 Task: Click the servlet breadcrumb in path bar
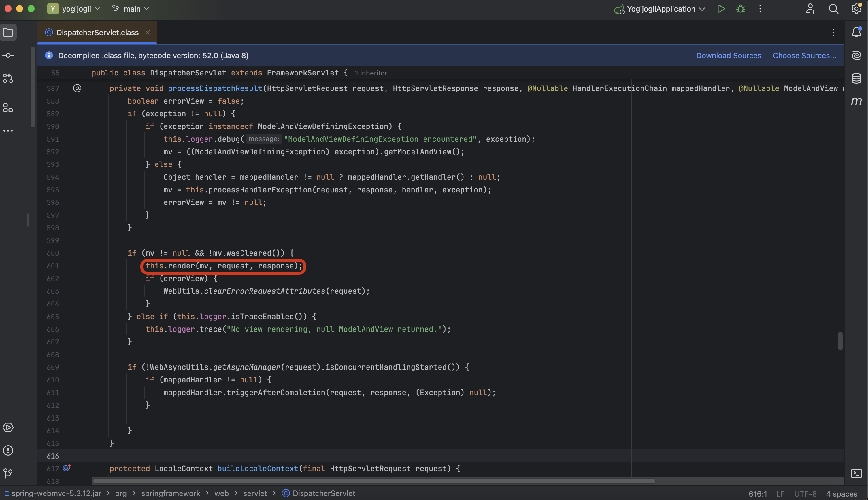click(255, 493)
